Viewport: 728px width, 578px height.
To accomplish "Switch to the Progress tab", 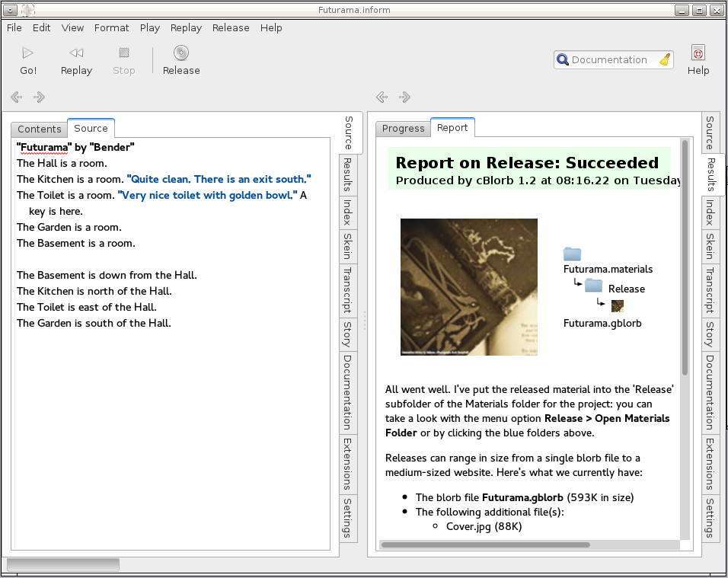I will pyautogui.click(x=403, y=128).
